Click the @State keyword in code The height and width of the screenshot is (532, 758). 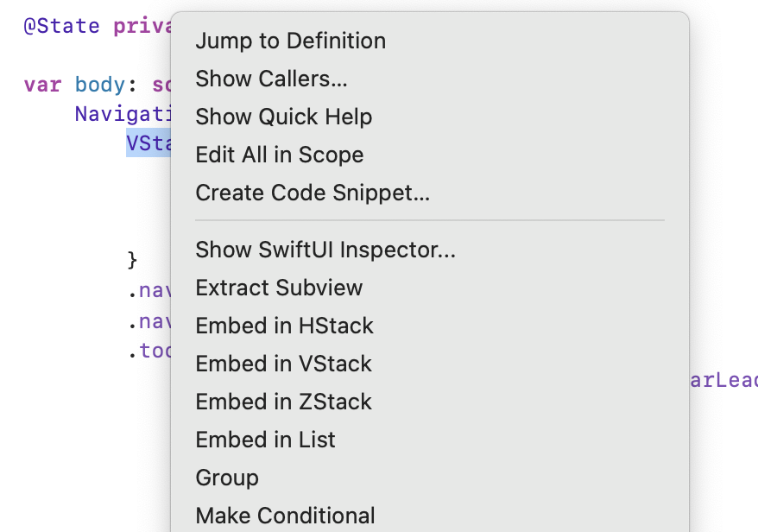[62, 26]
